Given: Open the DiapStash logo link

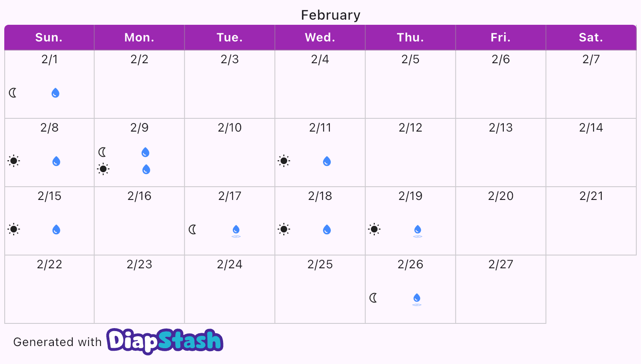Looking at the screenshot, I should click(x=165, y=341).
